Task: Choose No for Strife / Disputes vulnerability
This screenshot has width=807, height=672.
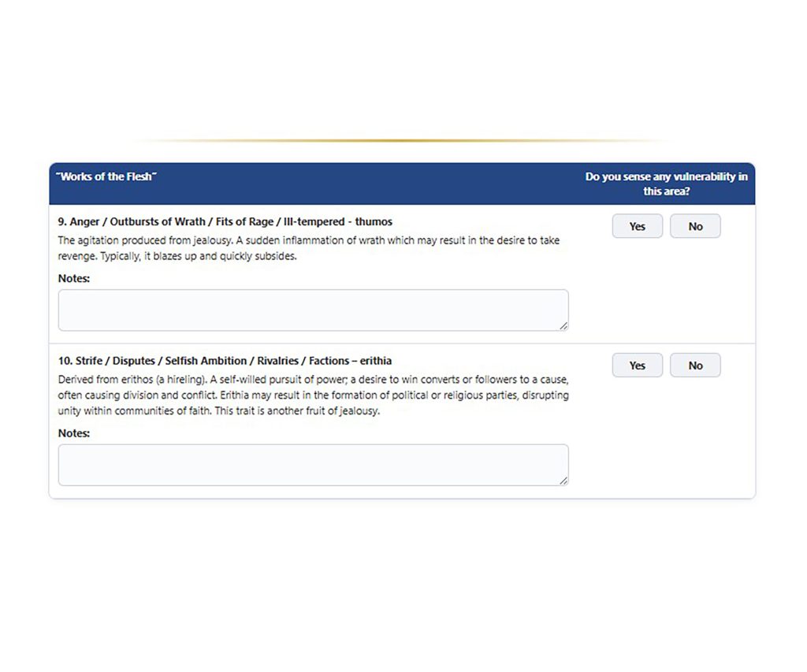Action: (x=694, y=366)
